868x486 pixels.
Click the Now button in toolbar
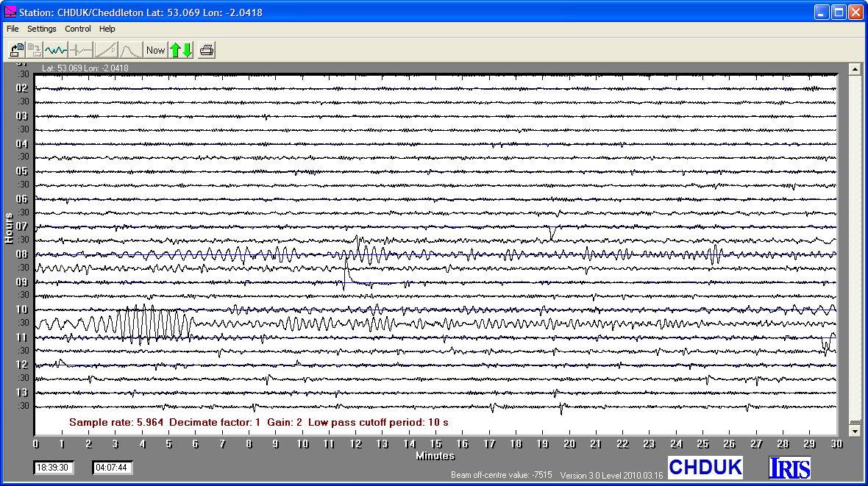click(155, 51)
